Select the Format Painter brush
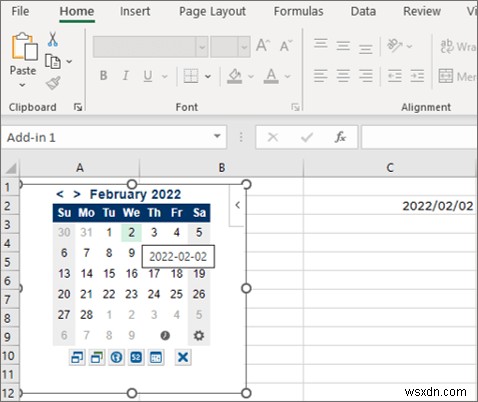This screenshot has width=478, height=402. coord(53,83)
